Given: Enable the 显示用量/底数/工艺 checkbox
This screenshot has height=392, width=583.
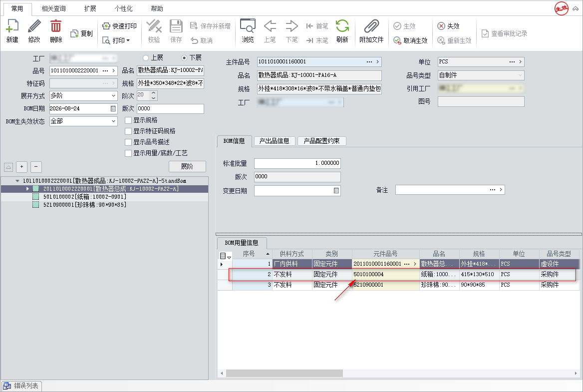Looking at the screenshot, I should click(128, 153).
